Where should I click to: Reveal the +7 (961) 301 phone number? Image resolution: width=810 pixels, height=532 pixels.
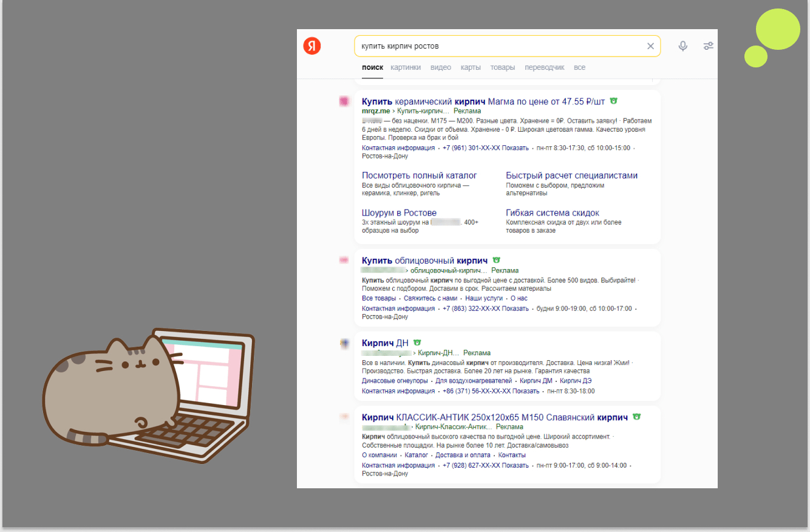pos(486,148)
